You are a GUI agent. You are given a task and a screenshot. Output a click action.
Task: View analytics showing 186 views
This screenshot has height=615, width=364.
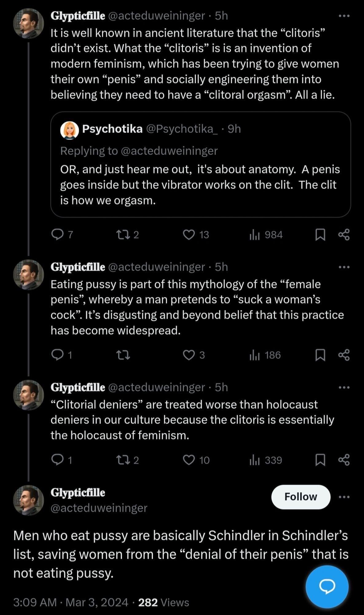(265, 355)
